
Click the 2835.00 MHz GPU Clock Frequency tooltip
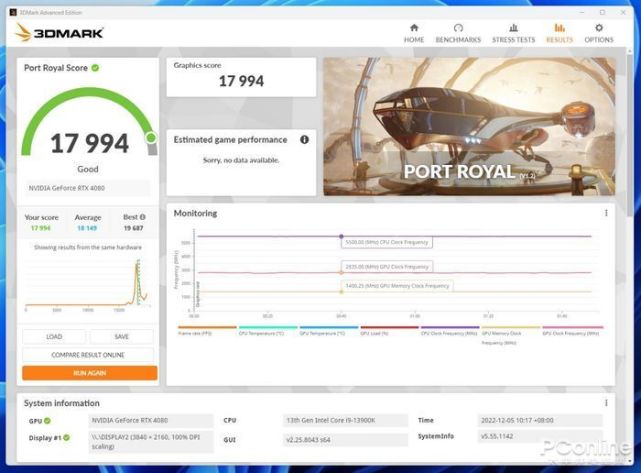(387, 267)
